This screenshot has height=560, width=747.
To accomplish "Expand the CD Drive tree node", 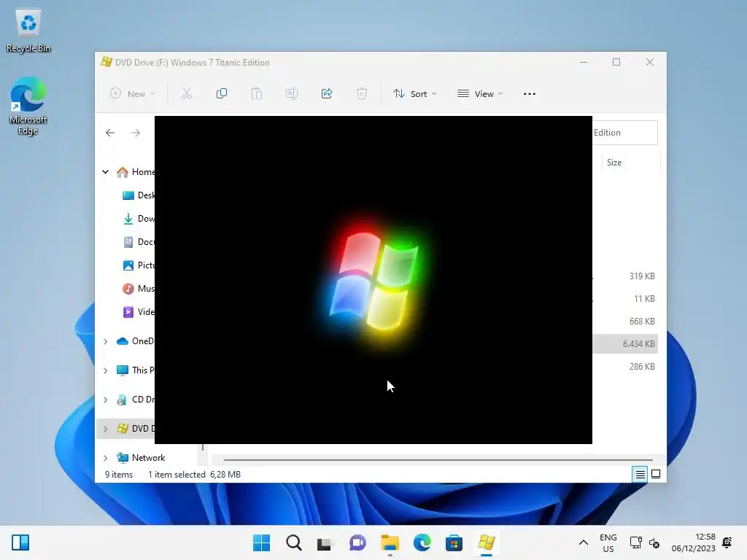I will pos(106,400).
